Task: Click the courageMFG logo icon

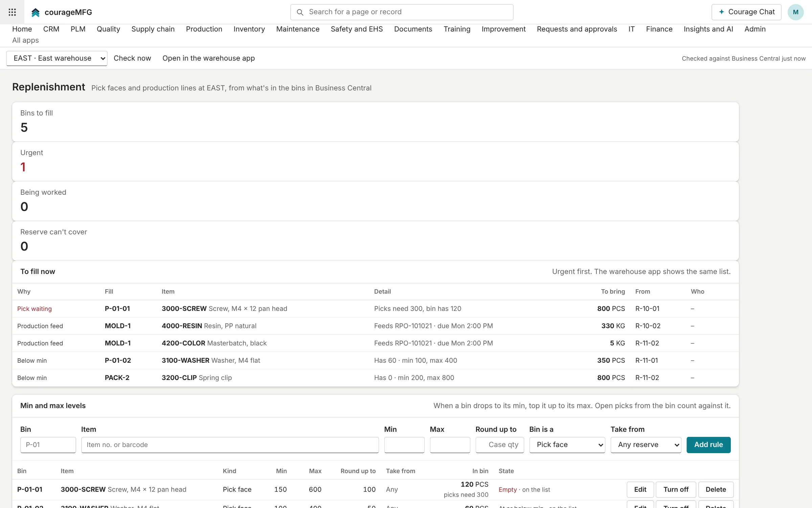Action: coord(36,13)
